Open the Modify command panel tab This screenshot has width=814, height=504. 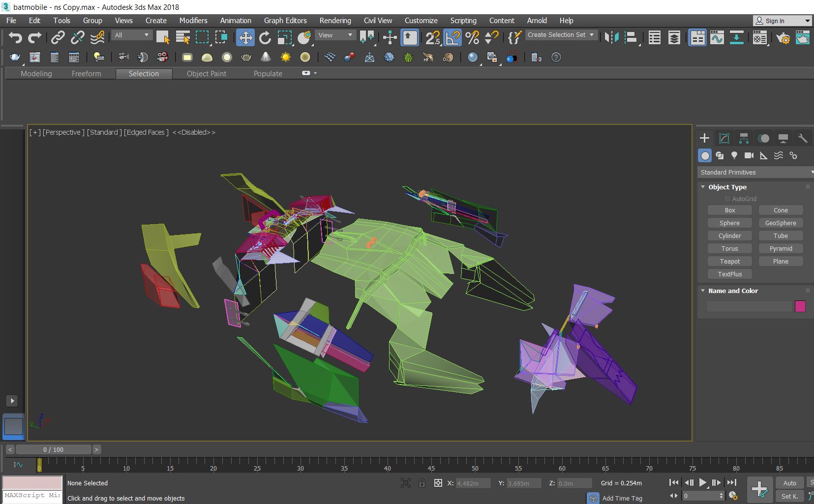[724, 138]
